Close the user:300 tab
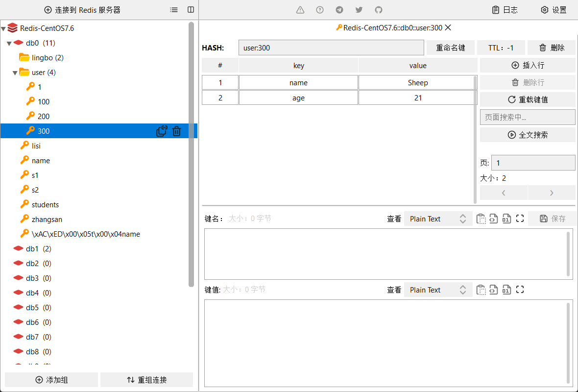 tap(448, 27)
